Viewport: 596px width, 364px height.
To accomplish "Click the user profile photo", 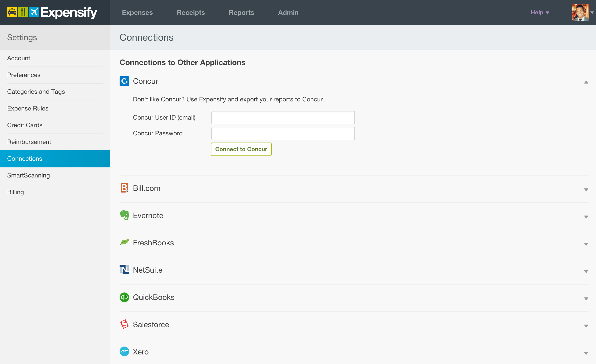I will [580, 12].
